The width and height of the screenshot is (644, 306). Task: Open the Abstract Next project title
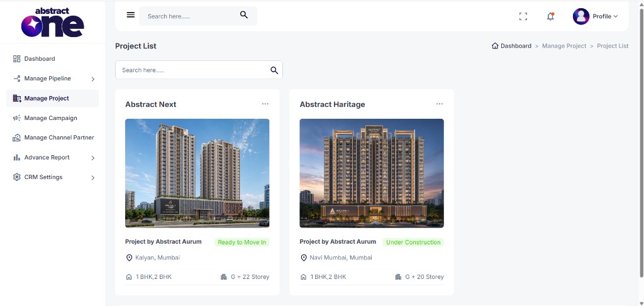[151, 104]
